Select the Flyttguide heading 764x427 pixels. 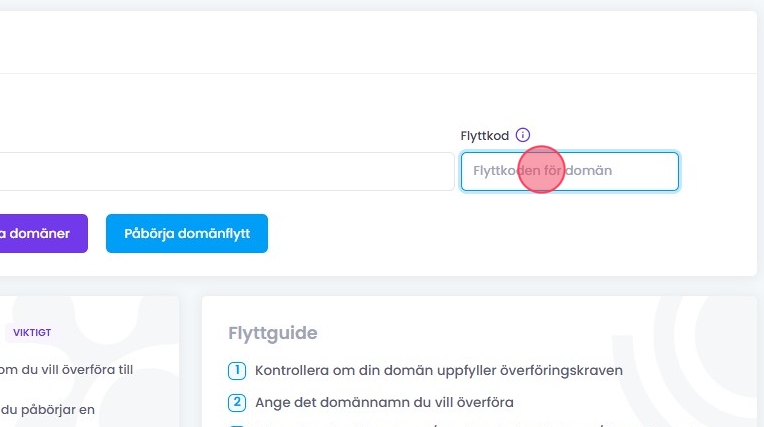(272, 332)
